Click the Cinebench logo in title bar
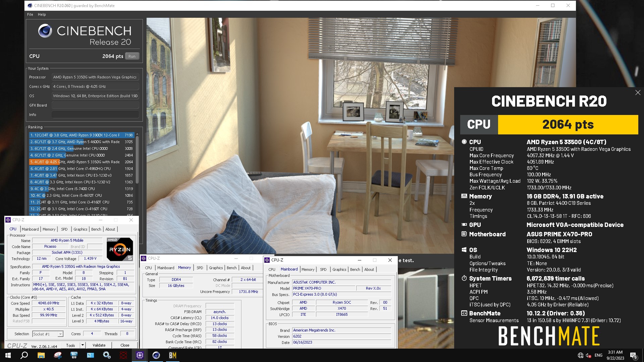Screen dimensions: 644x362 (x=30, y=5)
